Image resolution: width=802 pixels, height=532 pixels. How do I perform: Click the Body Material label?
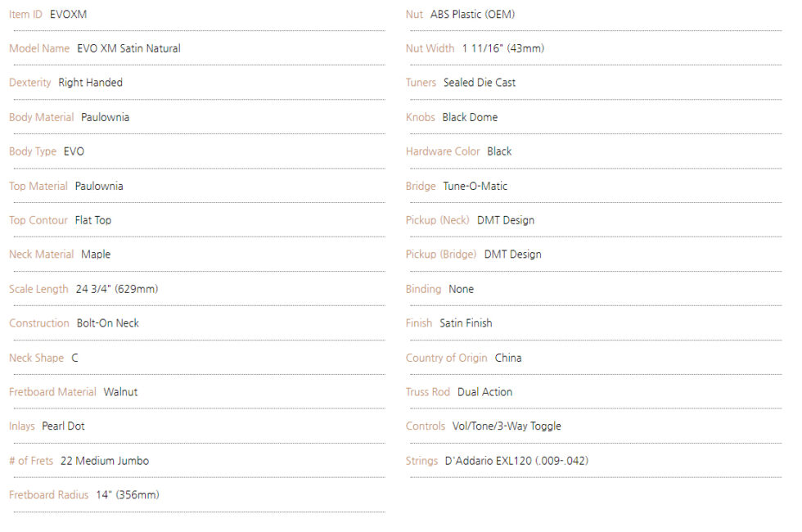tap(42, 117)
